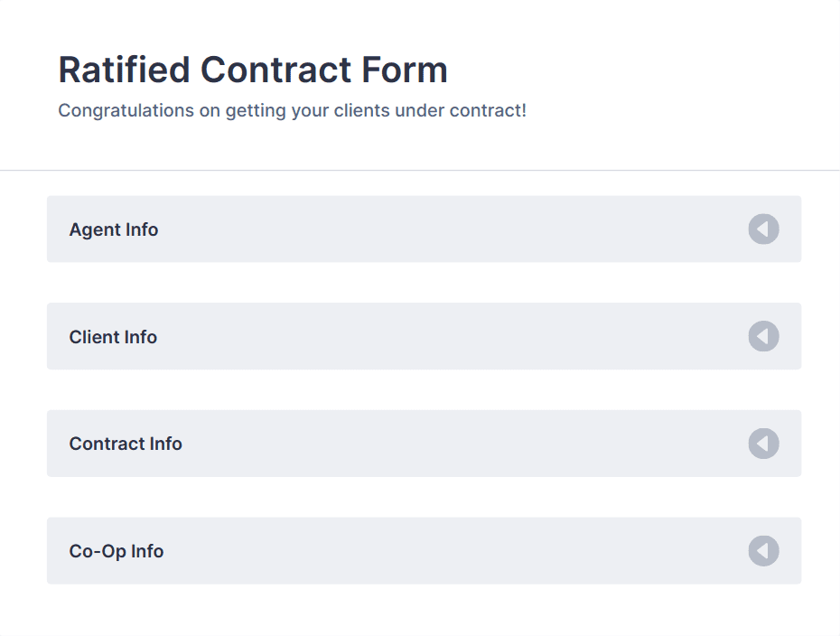
Task: Select the circular arrow beside Agent Info
Action: [x=763, y=229]
